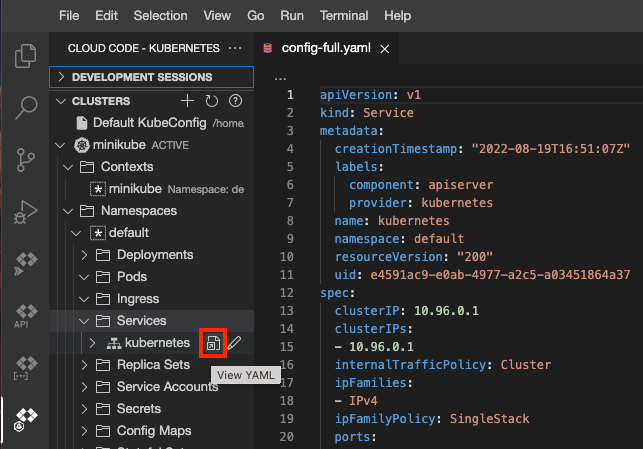Open the panel's more actions ellipsis
This screenshot has width=643, height=449.
pyautogui.click(x=235, y=48)
